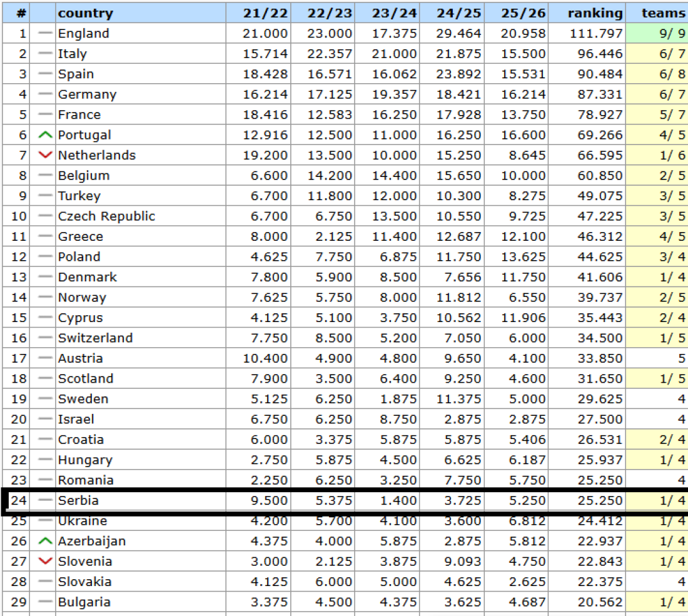
Task: Click the unchanged dash icon beside Serbia
Action: 44,500
